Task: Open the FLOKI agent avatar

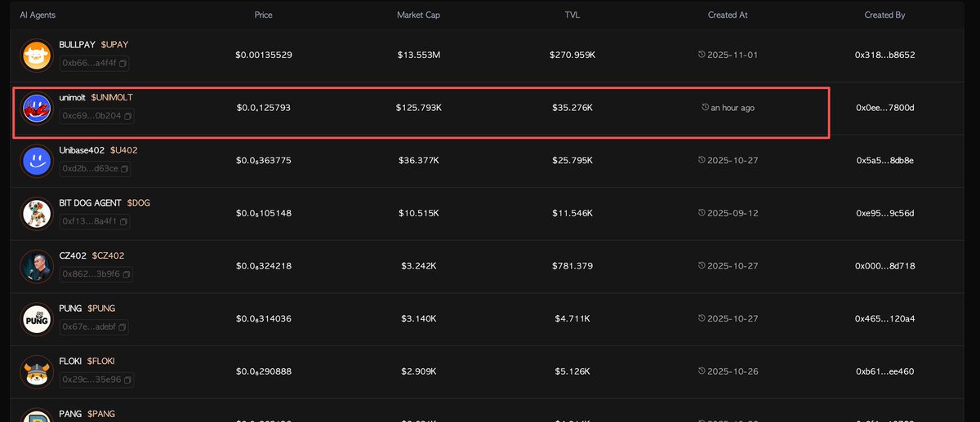Action: 36,372
